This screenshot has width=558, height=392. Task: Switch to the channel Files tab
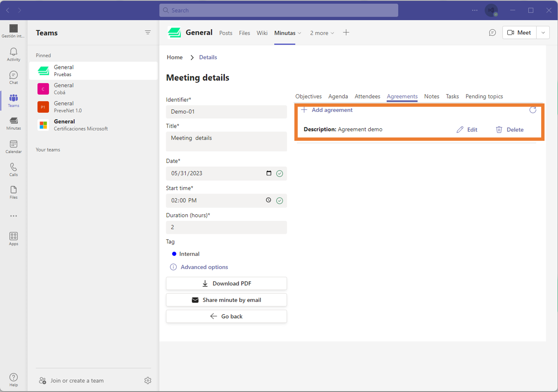(x=244, y=33)
